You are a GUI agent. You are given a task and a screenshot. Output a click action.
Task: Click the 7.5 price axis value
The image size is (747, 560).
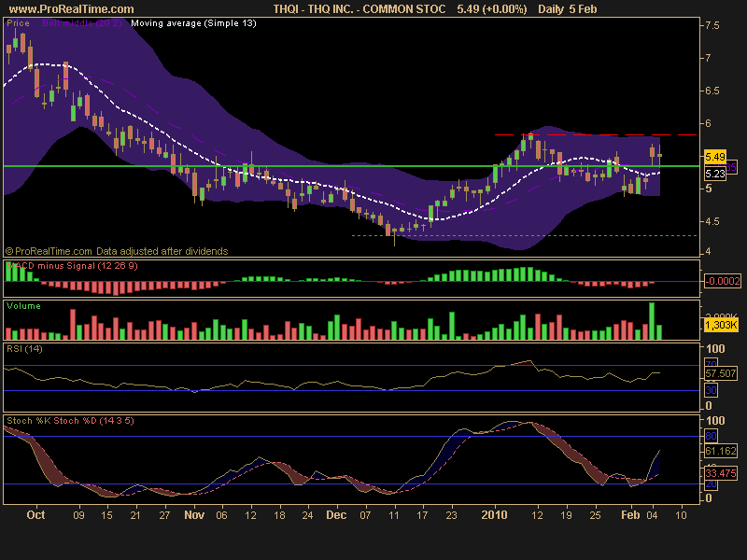tap(712, 25)
